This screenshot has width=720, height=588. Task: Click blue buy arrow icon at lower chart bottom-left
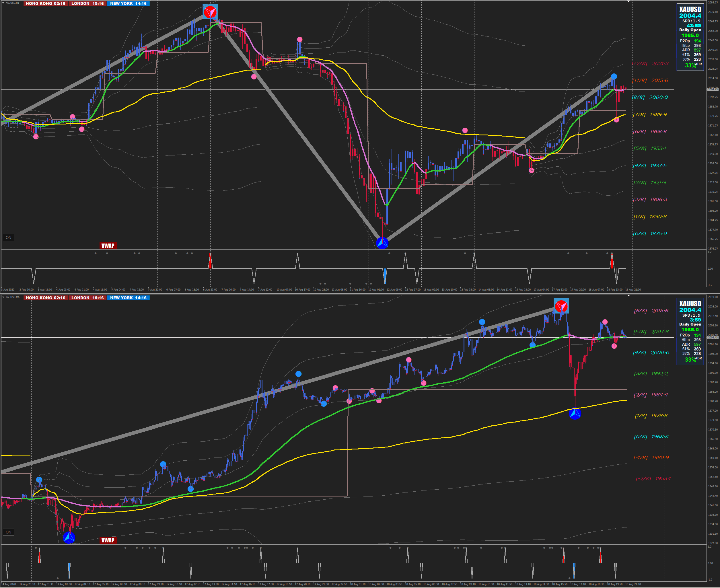coord(69,537)
